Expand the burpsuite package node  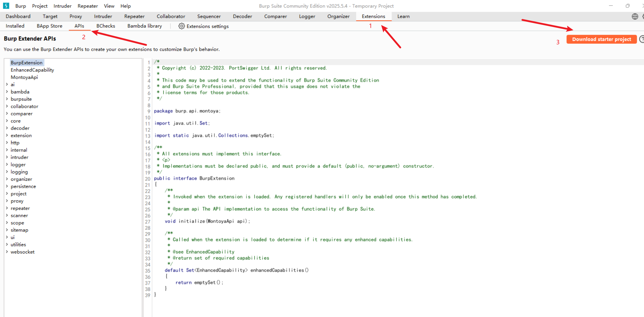(x=7, y=99)
